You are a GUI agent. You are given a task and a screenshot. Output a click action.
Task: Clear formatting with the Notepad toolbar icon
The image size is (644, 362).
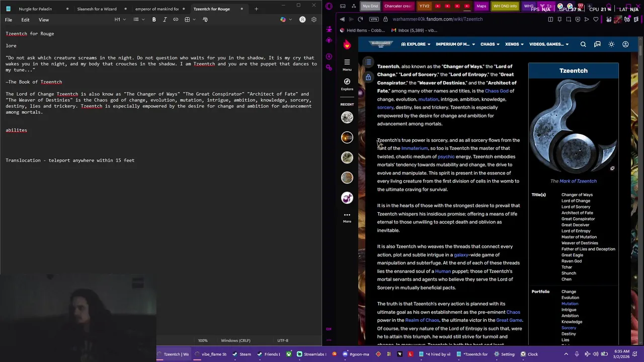point(205,20)
